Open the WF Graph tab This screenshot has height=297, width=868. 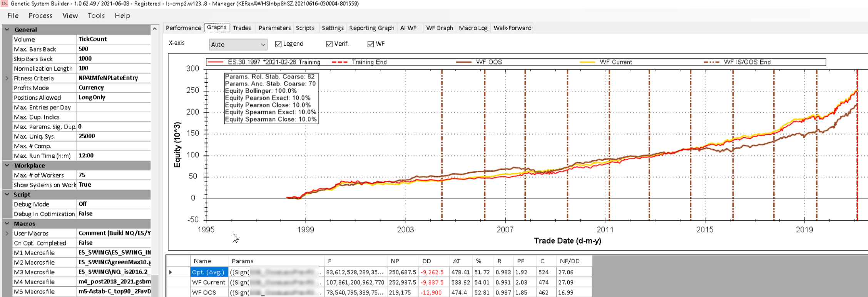pos(439,28)
